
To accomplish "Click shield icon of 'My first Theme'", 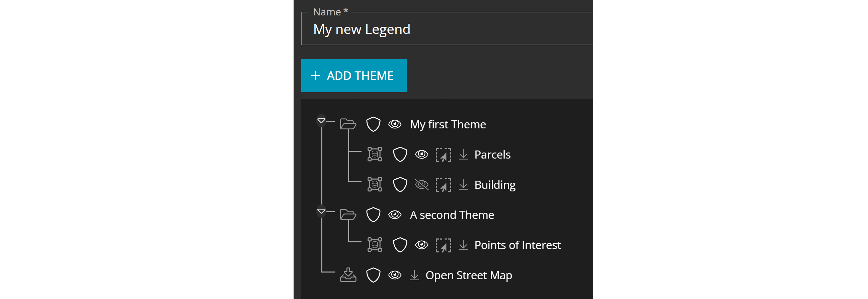I will pos(373,124).
